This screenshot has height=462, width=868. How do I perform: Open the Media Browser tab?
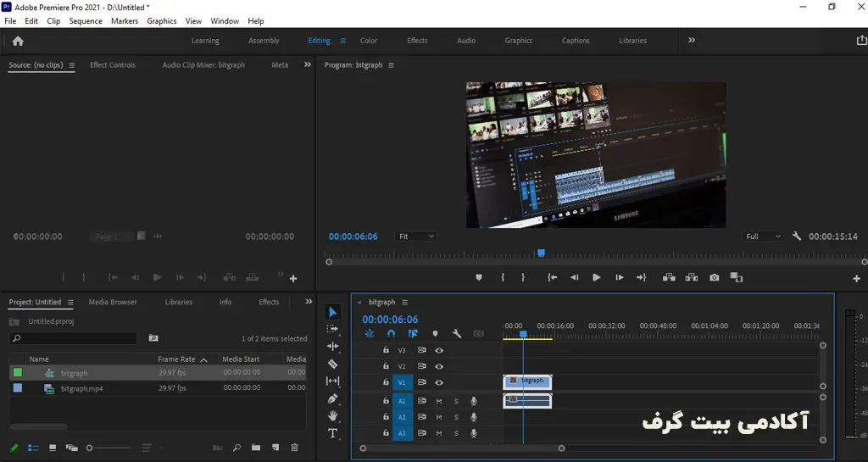pos(113,302)
